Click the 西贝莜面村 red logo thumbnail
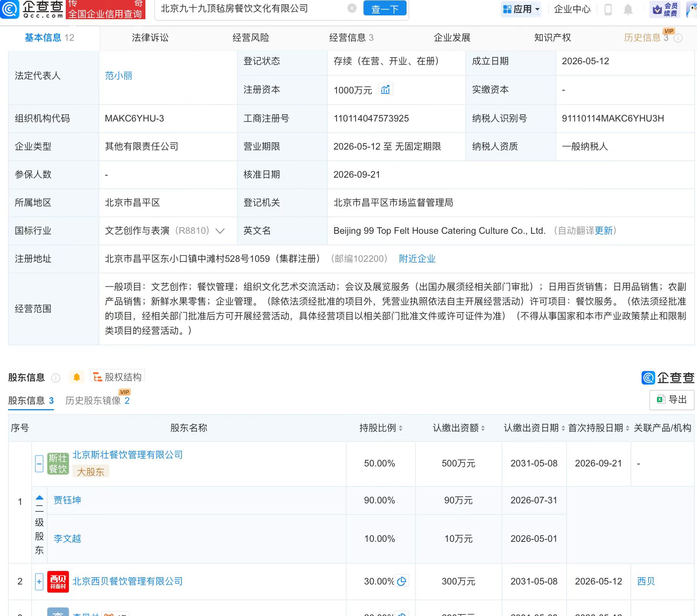This screenshot has width=697, height=616. click(58, 582)
